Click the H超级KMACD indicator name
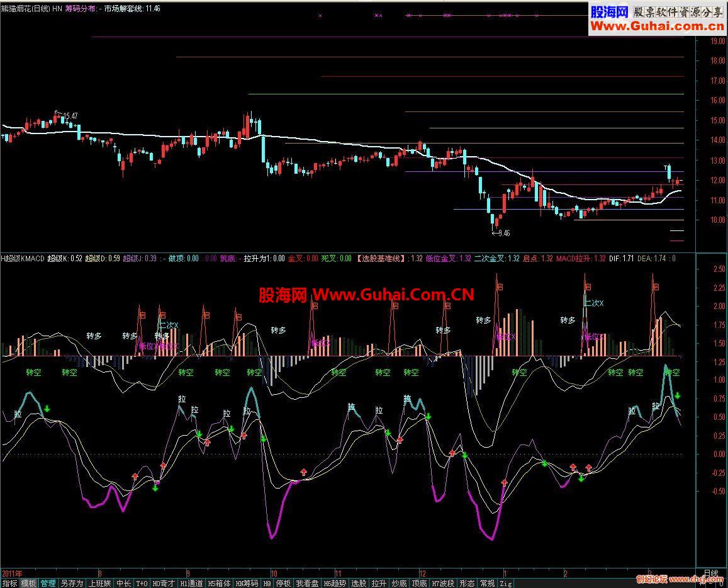This screenshot has width=728, height=588. point(23,258)
